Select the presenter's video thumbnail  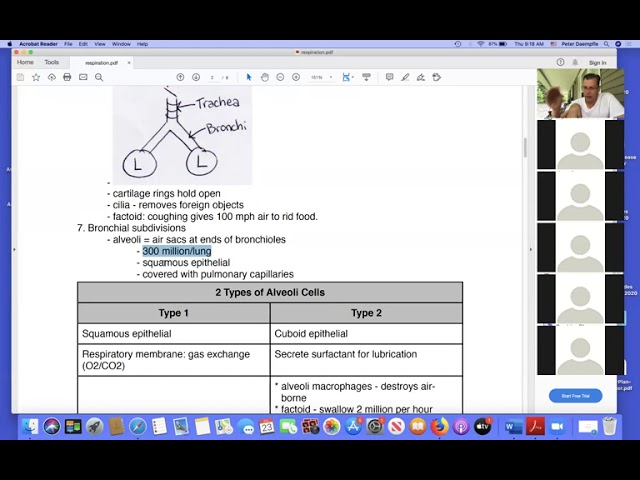click(580, 93)
